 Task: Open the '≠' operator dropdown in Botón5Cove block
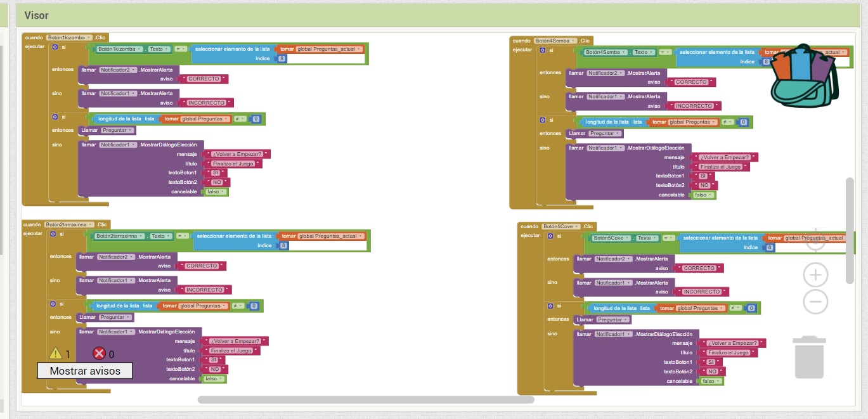[x=735, y=308]
